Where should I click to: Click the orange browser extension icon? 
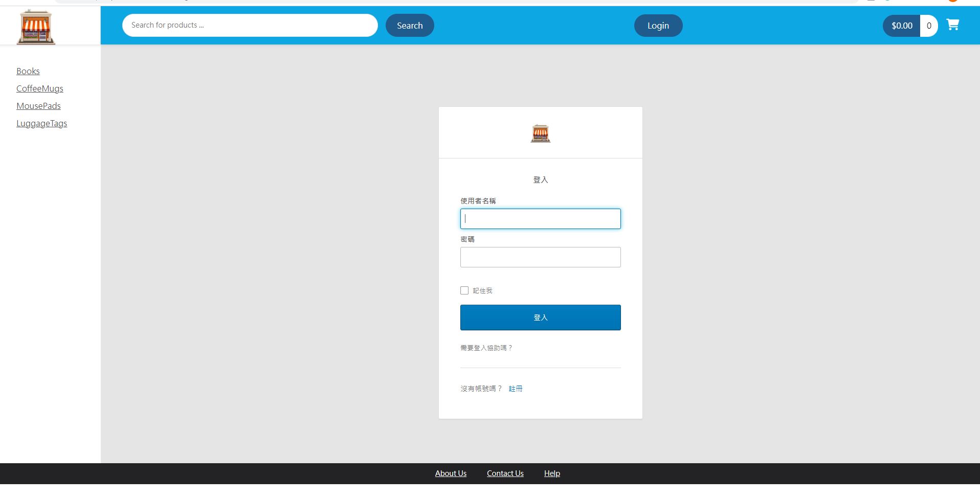953,2
